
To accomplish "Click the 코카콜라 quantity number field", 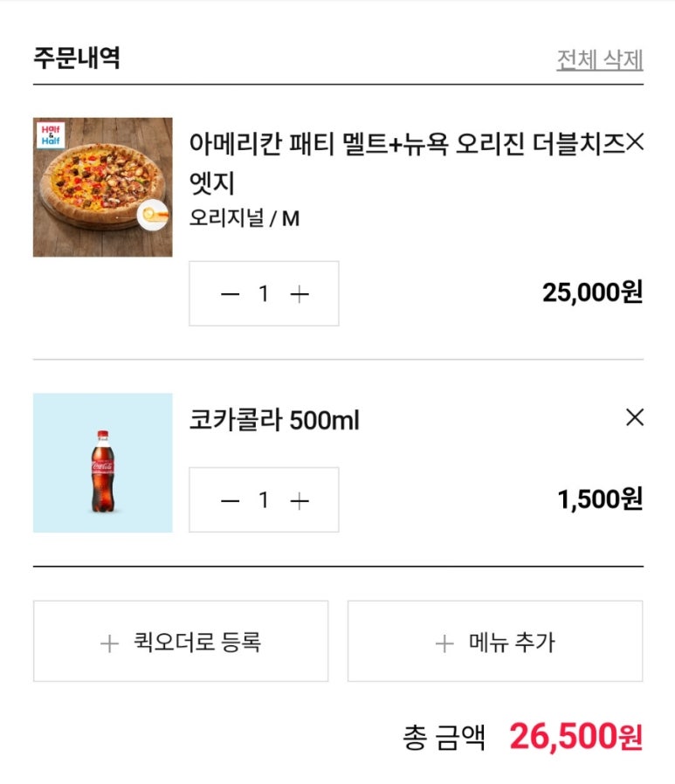I will point(264,500).
